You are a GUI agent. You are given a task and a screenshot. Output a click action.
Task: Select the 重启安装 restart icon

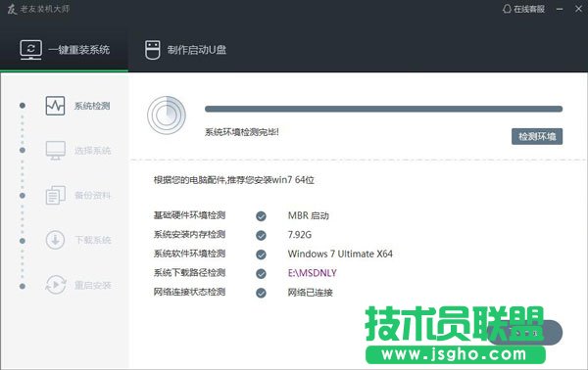pos(56,285)
